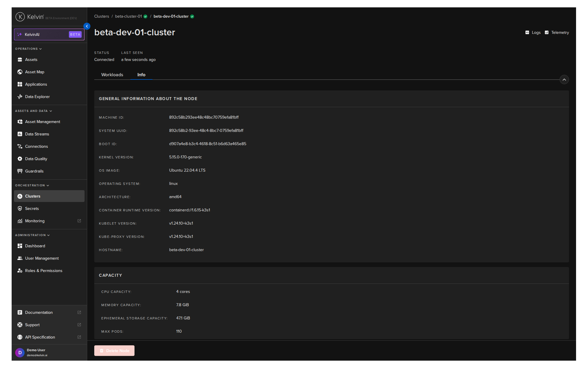
Task: Click the Connections sidebar icon
Action: pyautogui.click(x=20, y=146)
